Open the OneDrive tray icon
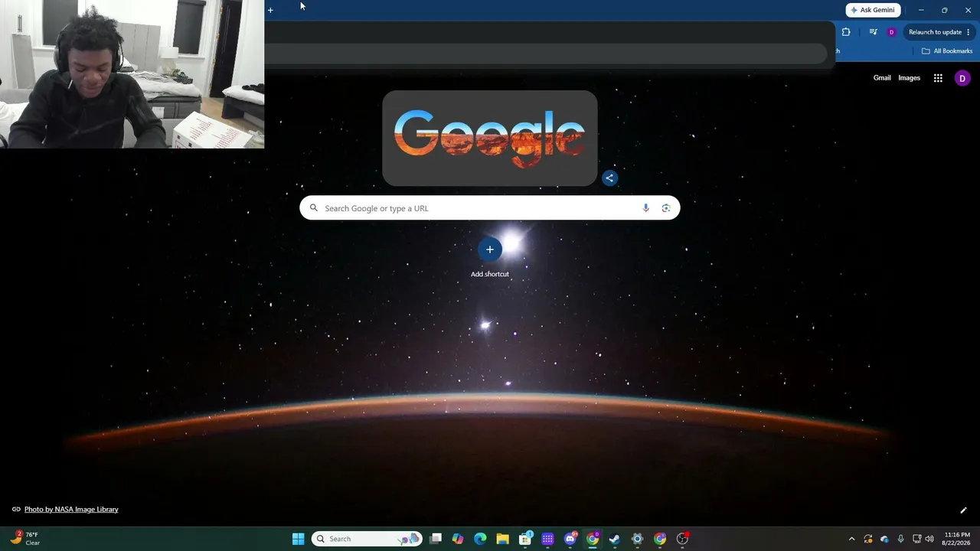This screenshot has width=980, height=551. (884, 539)
